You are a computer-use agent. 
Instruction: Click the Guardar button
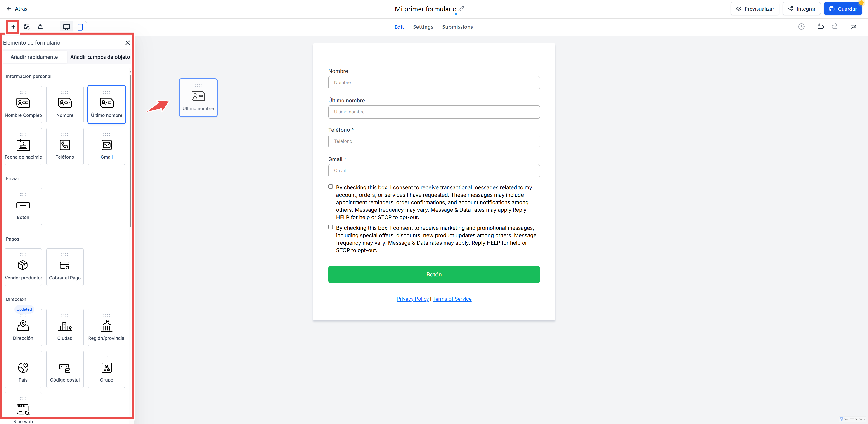click(843, 9)
